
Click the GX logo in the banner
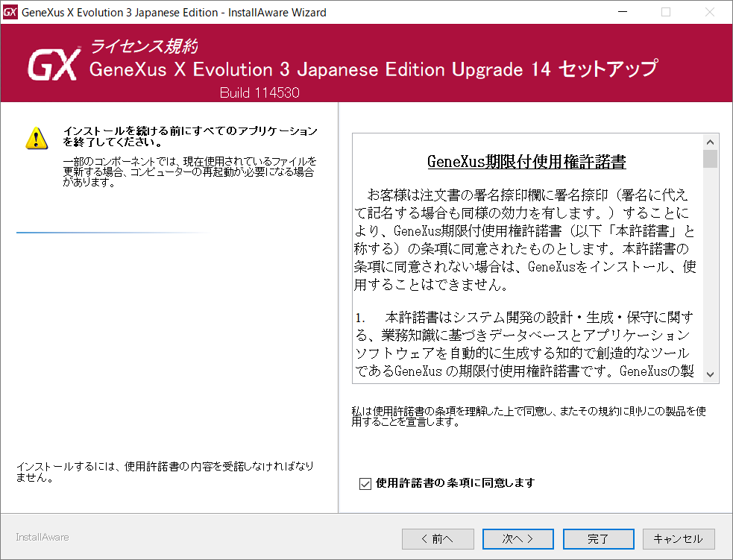click(x=53, y=64)
